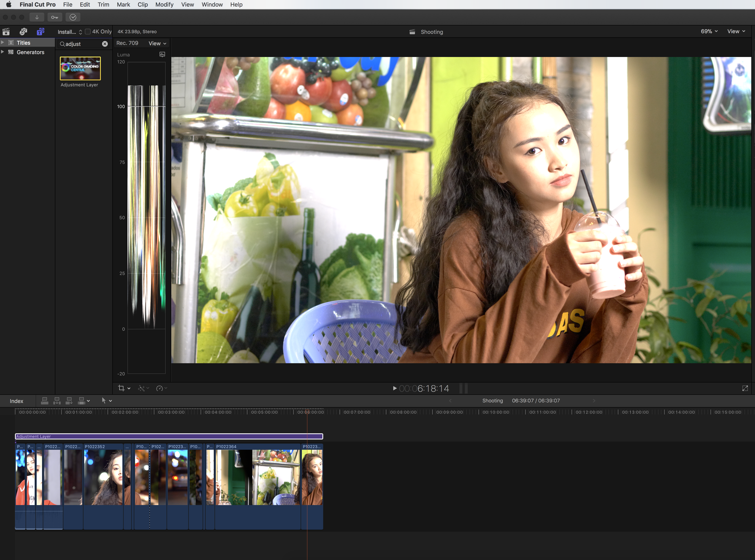The image size is (755, 560).
Task: Open the Libraries sidebar clapperboard icon
Action: (x=6, y=32)
